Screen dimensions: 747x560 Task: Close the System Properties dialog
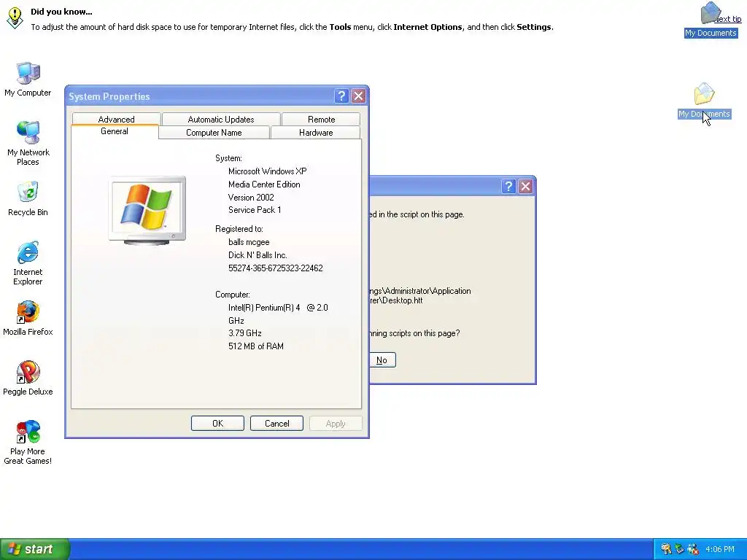[x=359, y=96]
